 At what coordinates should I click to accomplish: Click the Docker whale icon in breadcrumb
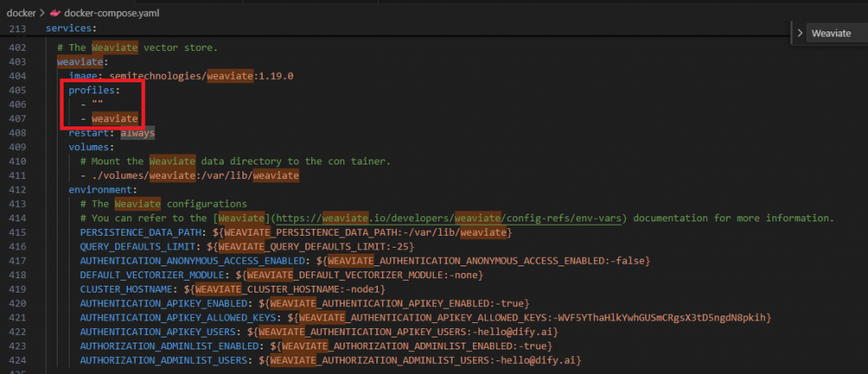click(x=55, y=13)
